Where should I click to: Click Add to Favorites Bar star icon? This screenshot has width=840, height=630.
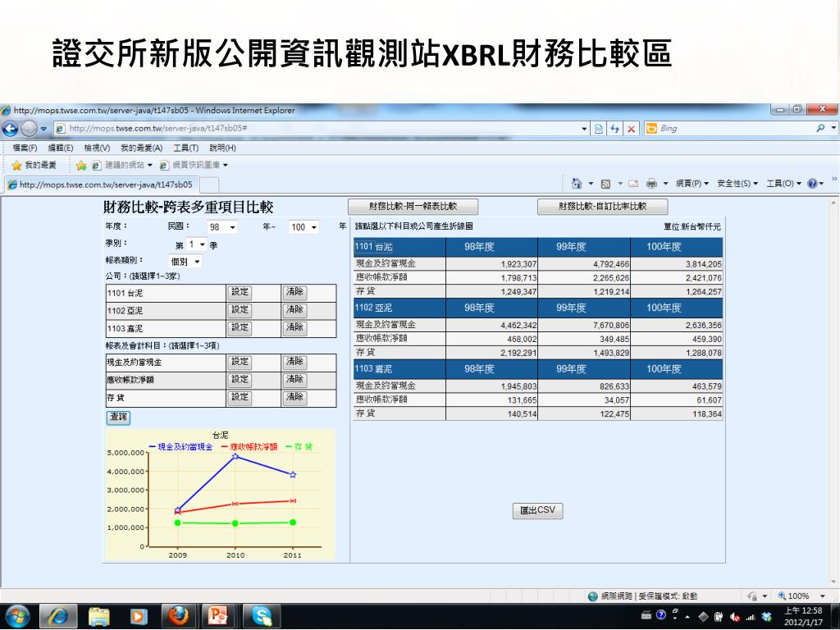click(81, 165)
